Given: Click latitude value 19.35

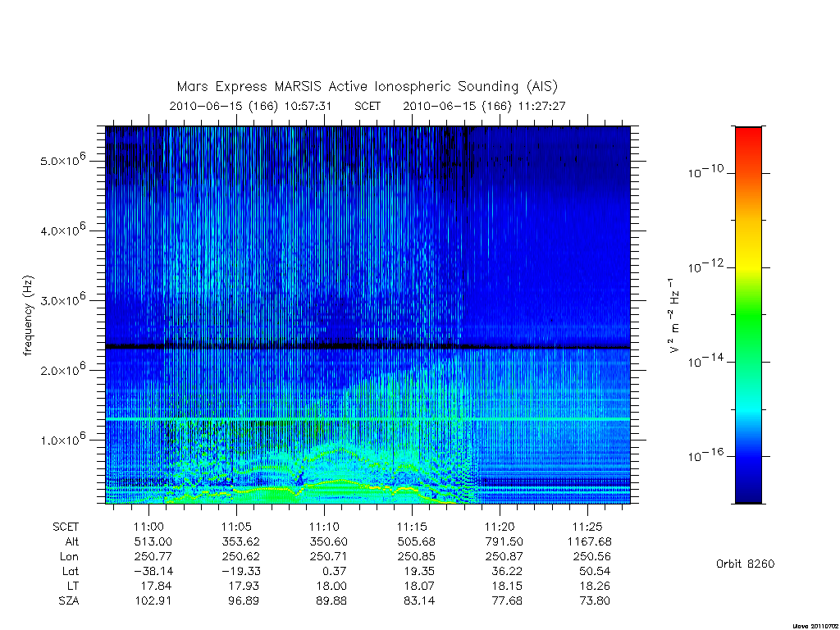Looking at the screenshot, I should [419, 571].
